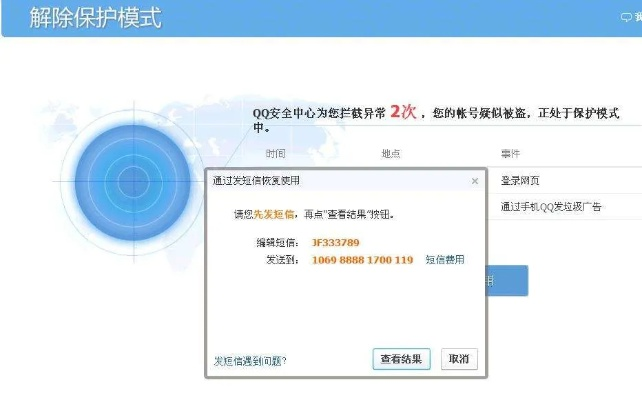The width and height of the screenshot is (642, 400).
Task: Click the blue radar circle graphic
Action: coord(133,182)
